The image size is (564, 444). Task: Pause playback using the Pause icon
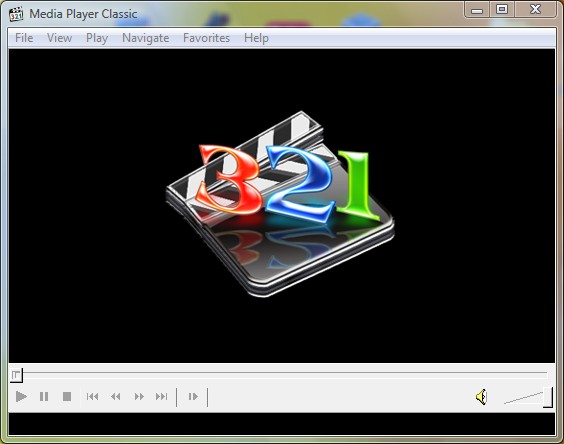click(x=44, y=397)
